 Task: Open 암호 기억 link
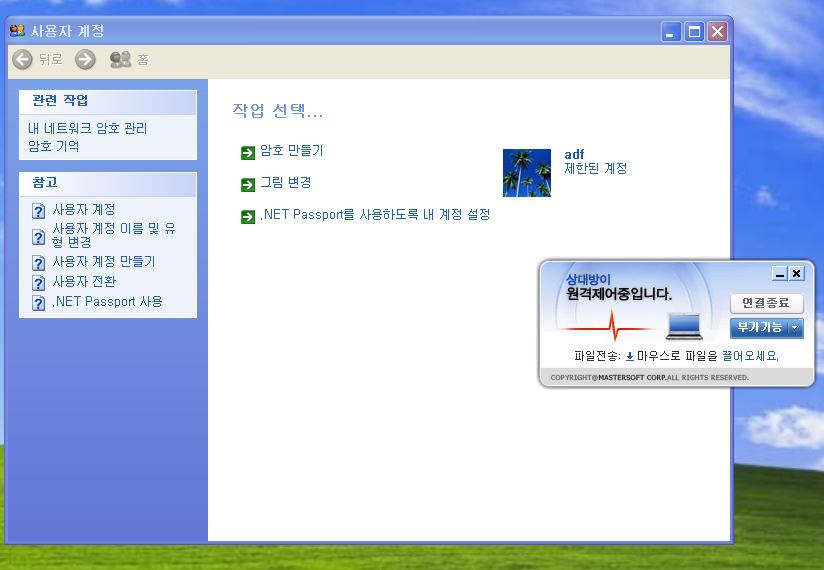(54, 146)
